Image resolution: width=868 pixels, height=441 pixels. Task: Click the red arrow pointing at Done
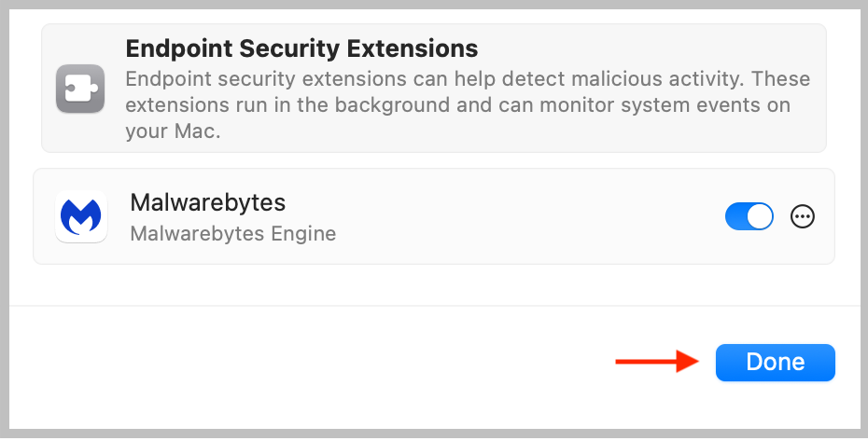658,362
